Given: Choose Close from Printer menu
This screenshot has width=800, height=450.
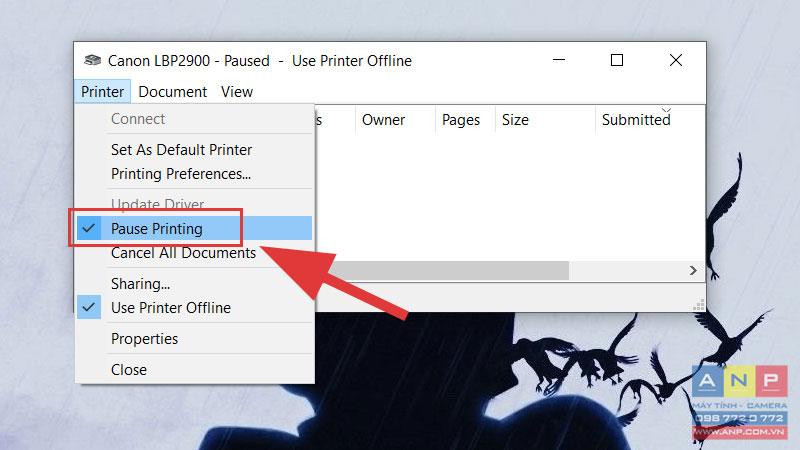Looking at the screenshot, I should 194,370.
